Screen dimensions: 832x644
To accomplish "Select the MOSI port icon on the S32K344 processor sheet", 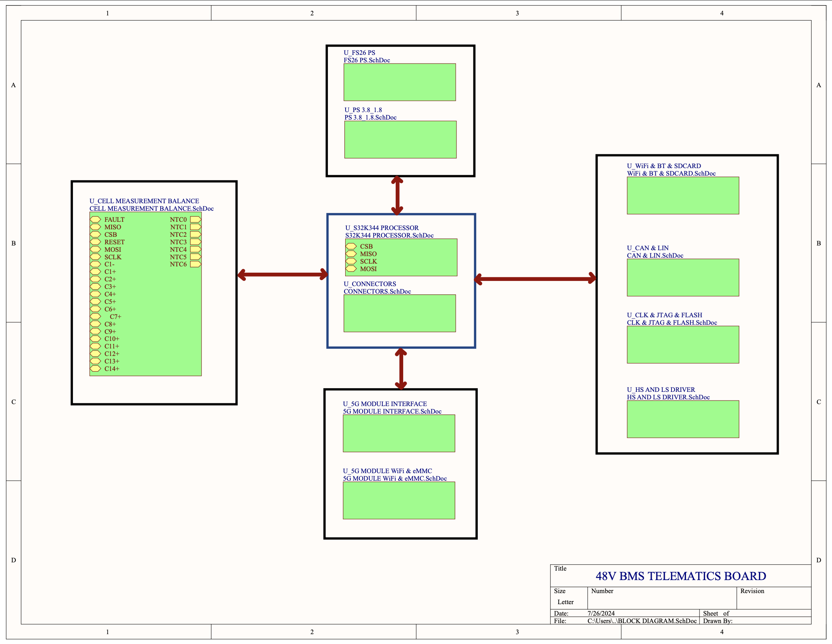I will 351,269.
